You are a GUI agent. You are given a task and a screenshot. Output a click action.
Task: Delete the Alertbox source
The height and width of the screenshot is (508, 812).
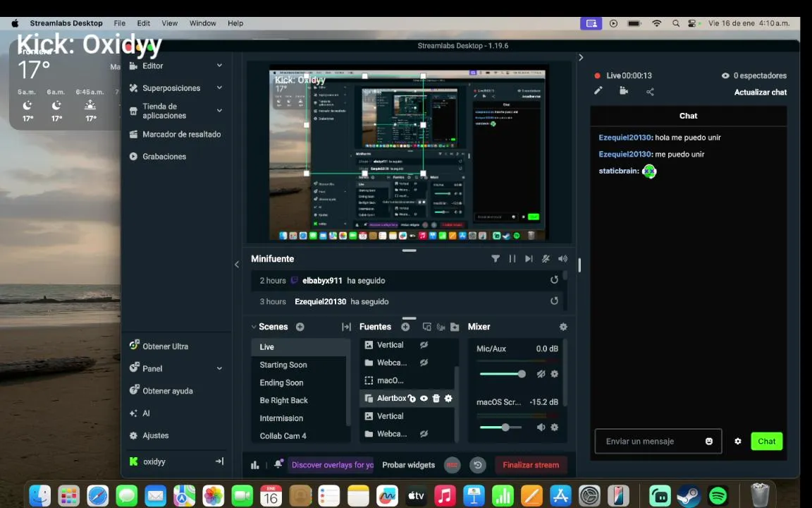coord(436,398)
